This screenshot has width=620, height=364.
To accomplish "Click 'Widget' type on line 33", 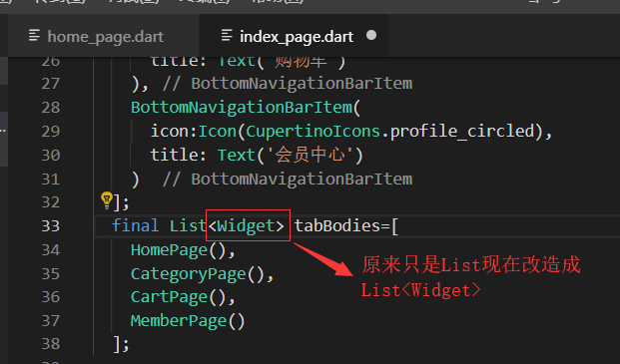I will (246, 226).
